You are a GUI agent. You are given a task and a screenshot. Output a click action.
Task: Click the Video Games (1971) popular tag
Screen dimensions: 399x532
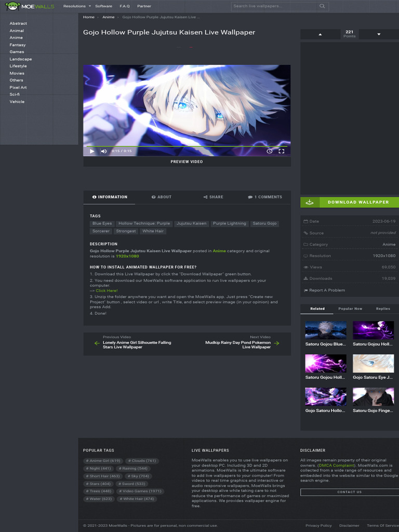140,491
